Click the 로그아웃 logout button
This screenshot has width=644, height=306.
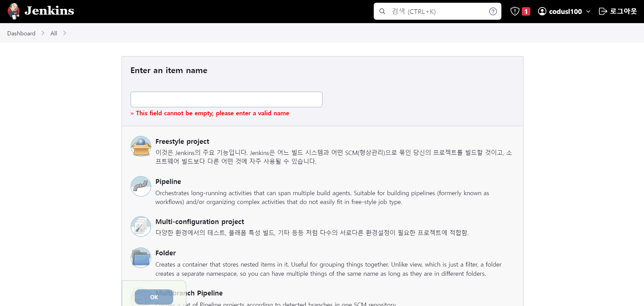pyautogui.click(x=618, y=11)
